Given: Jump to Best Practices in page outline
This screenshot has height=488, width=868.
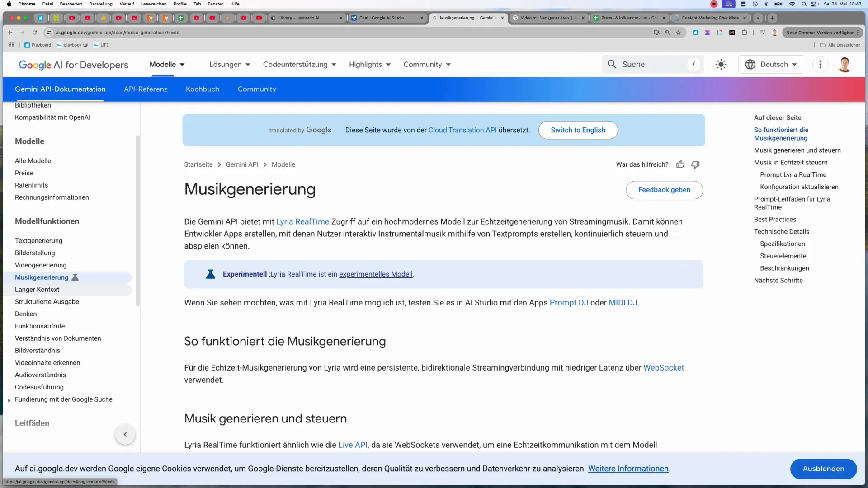Looking at the screenshot, I should coord(775,220).
